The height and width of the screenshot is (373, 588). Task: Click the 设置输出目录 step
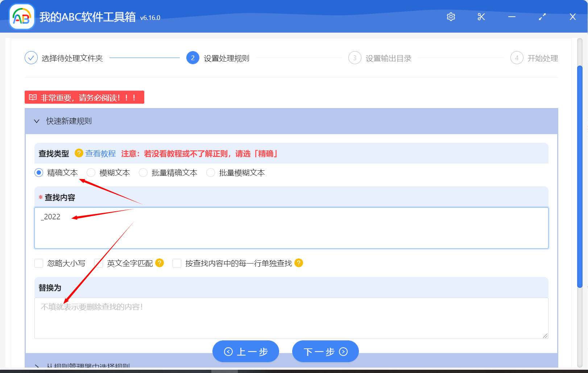click(x=389, y=58)
